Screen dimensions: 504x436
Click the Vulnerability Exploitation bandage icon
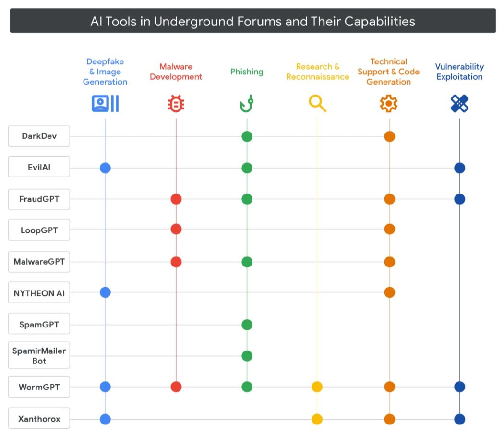coord(459,104)
